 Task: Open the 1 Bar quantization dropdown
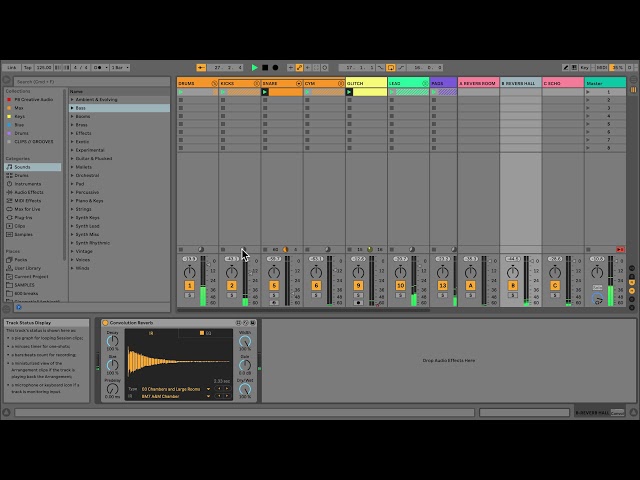pyautogui.click(x=120, y=67)
